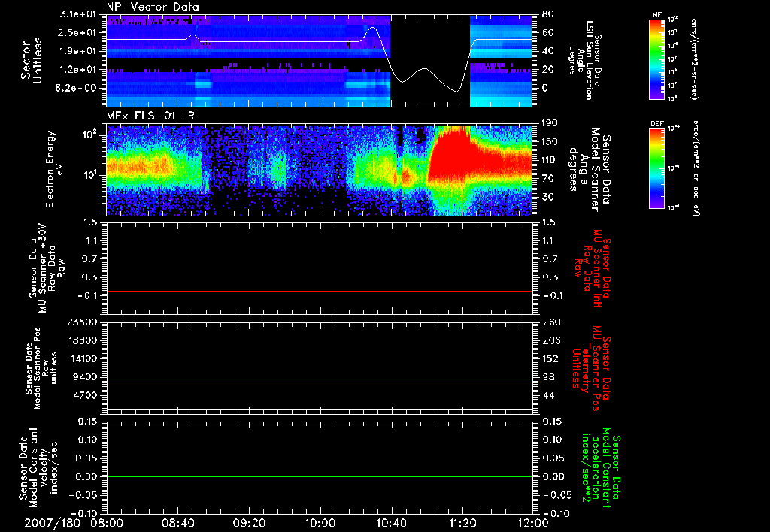Viewport: 770px width, 532px height.
Task: Click the "Sector Unitless" axis label
Action: [31, 62]
